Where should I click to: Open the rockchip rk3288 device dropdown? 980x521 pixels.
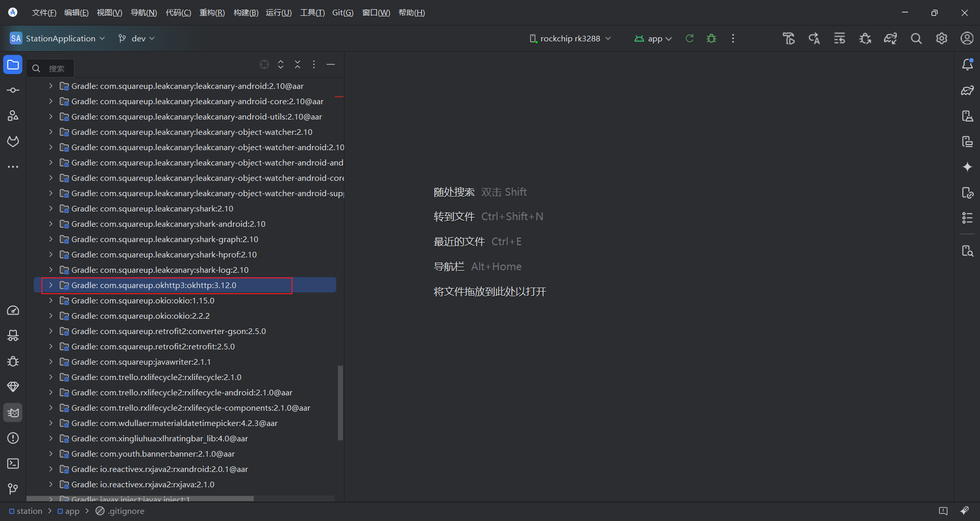pos(570,38)
